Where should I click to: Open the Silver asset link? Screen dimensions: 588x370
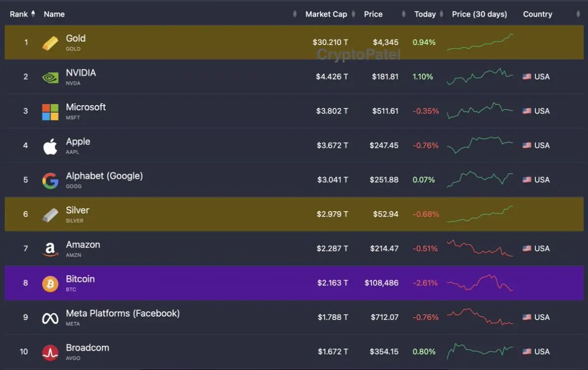tap(77, 210)
